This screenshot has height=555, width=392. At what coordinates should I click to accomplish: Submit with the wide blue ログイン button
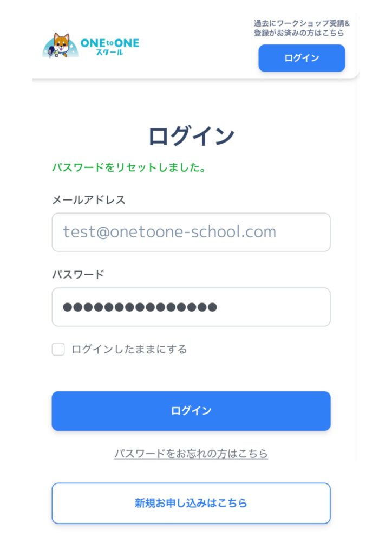click(x=191, y=411)
